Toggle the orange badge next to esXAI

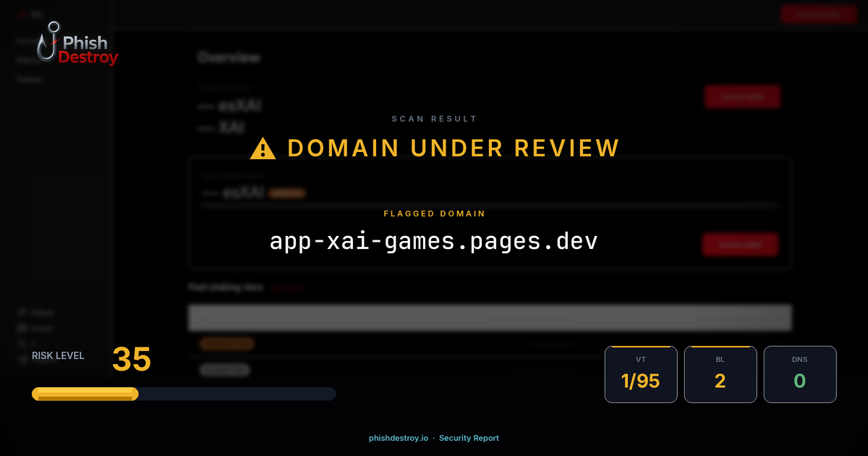(x=287, y=193)
